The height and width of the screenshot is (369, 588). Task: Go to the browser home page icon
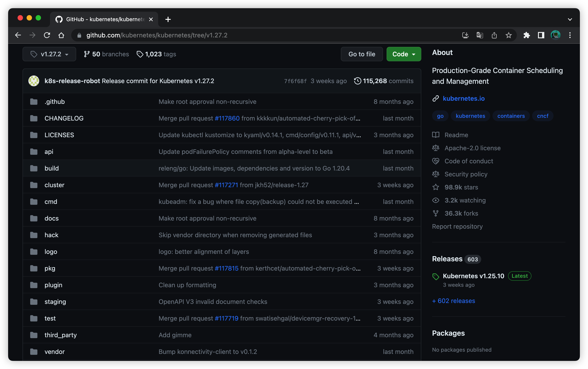point(61,35)
